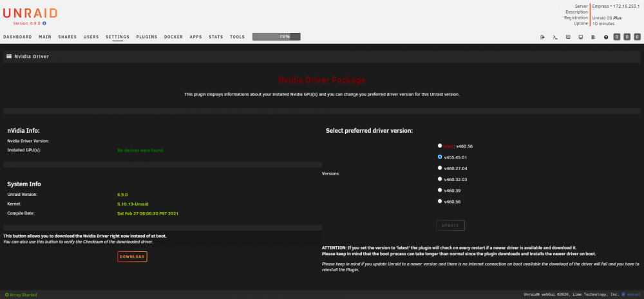The height and width of the screenshot is (299, 644).
Task: Open the Settings tab
Action: pyautogui.click(x=117, y=37)
